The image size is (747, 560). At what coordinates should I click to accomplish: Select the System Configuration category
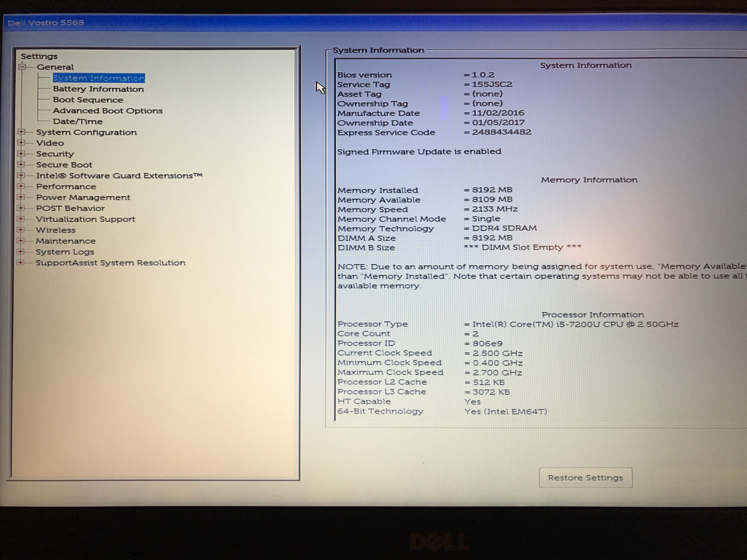click(x=86, y=132)
